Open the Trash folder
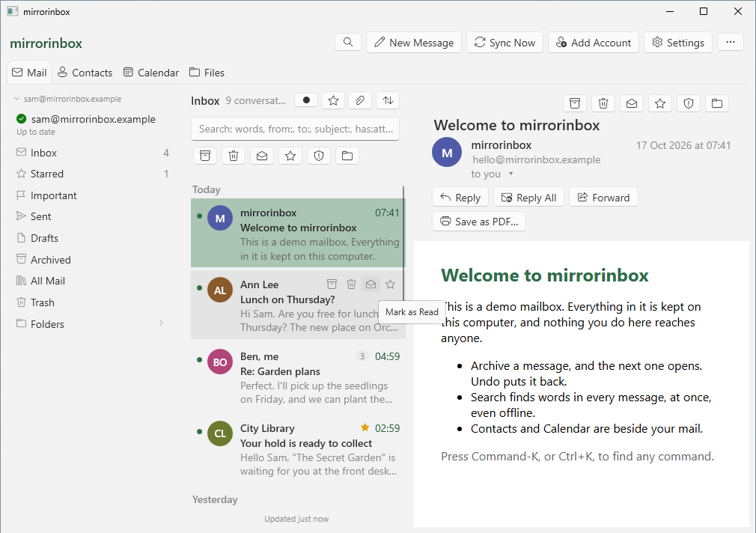 click(92, 302)
